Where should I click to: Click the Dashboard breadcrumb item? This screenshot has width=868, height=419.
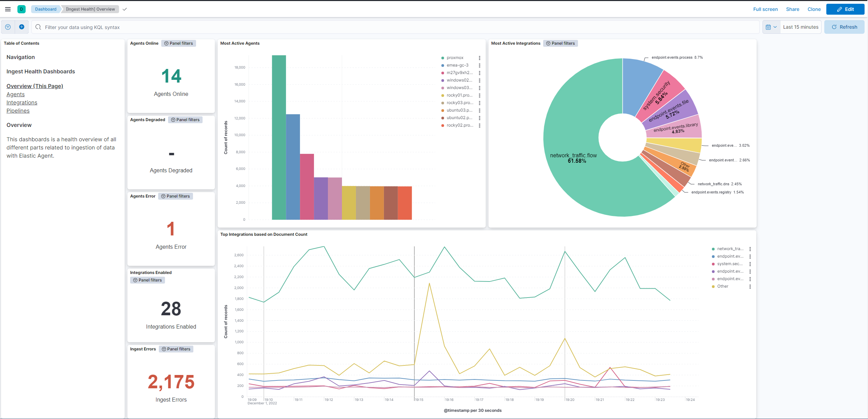click(46, 9)
